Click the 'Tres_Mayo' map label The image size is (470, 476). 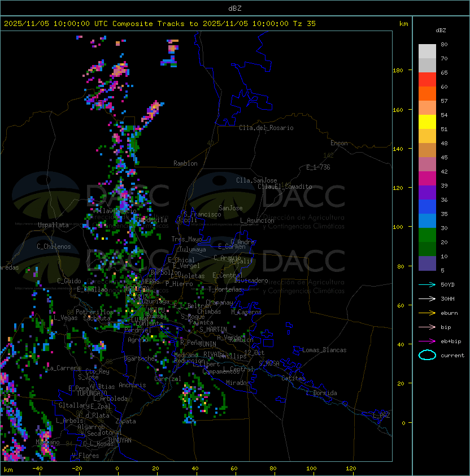[x=186, y=239]
